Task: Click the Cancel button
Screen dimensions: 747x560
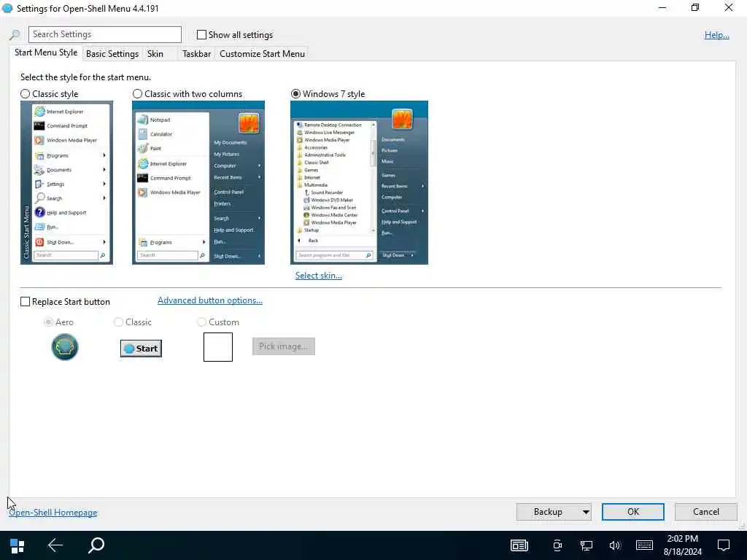Action: (705, 512)
